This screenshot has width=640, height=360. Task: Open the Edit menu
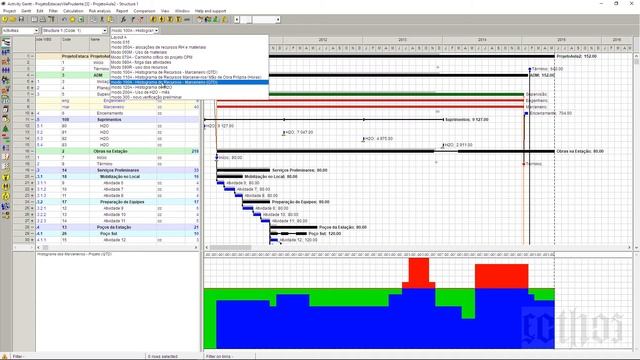[x=40, y=11]
